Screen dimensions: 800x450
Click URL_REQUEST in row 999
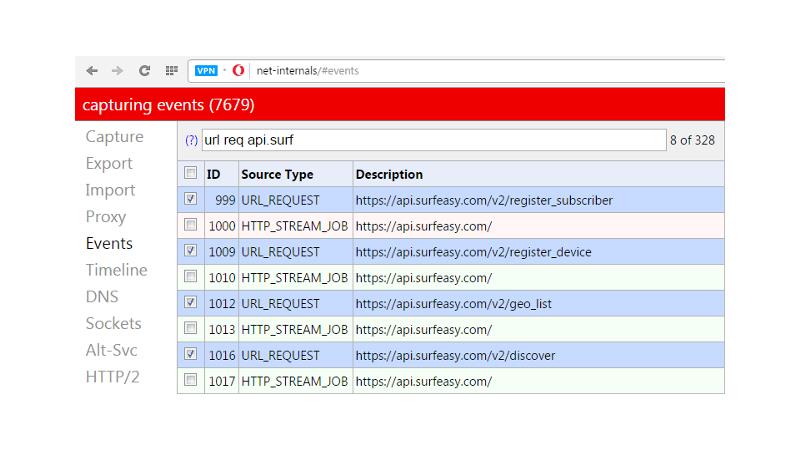280,201
